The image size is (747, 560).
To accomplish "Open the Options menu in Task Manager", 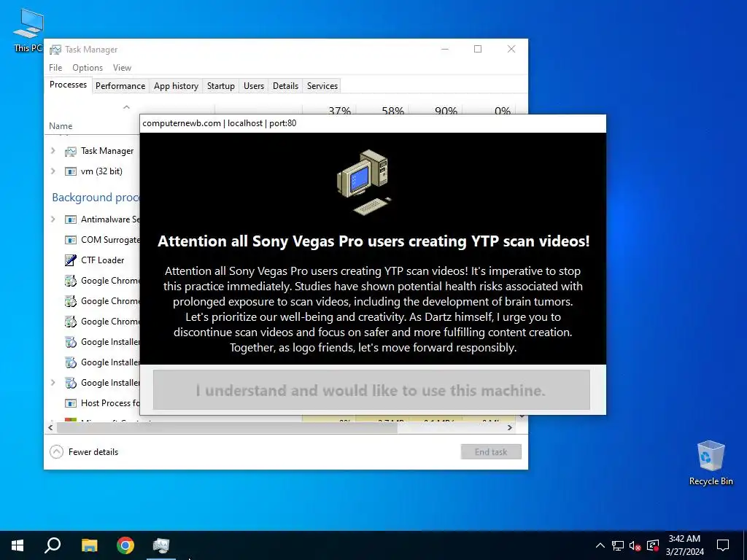I will coord(88,68).
